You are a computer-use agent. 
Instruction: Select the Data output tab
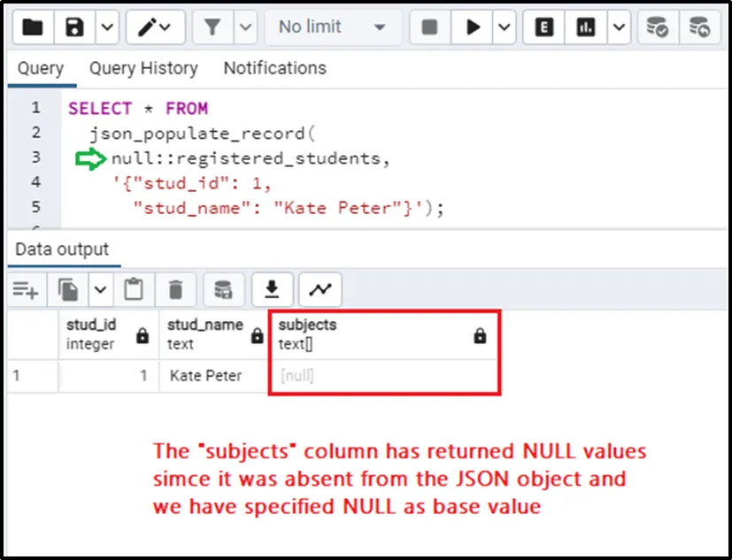[62, 249]
